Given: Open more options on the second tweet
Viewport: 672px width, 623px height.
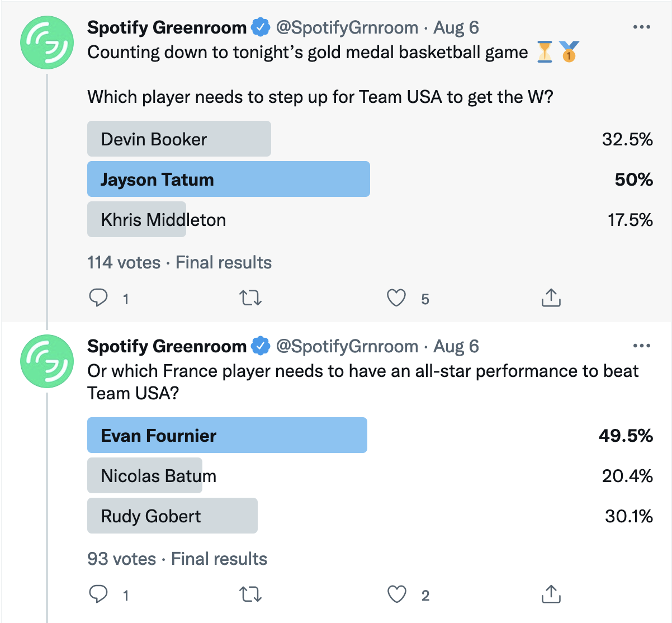Looking at the screenshot, I should click(x=641, y=346).
